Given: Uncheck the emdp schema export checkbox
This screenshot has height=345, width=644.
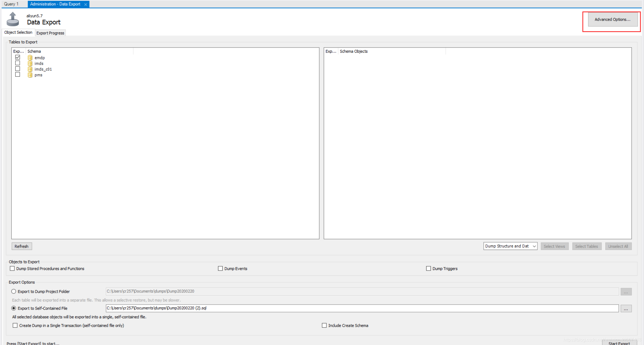Looking at the screenshot, I should tap(18, 57).
